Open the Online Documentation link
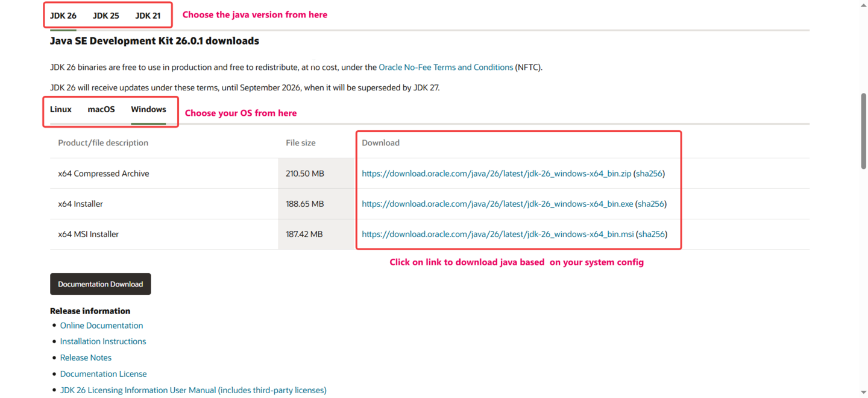This screenshot has width=868, height=398. tap(102, 326)
